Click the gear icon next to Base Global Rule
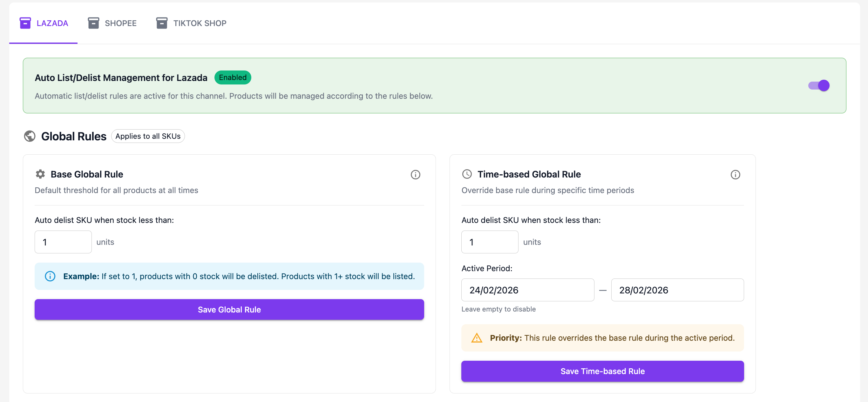The image size is (868, 402). click(40, 174)
